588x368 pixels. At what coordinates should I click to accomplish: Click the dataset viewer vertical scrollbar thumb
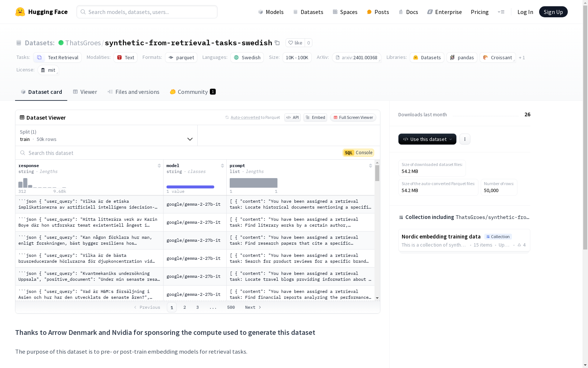click(x=377, y=173)
